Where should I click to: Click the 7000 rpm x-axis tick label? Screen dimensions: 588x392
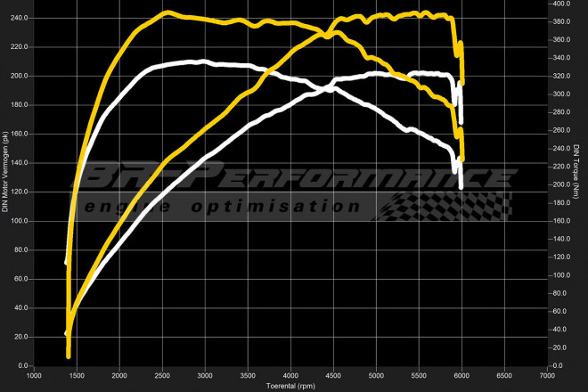[x=547, y=375]
